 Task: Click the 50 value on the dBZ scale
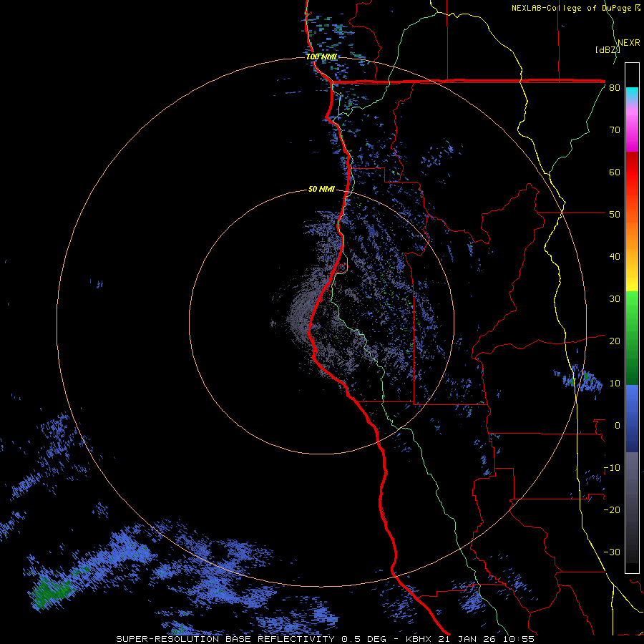point(615,215)
